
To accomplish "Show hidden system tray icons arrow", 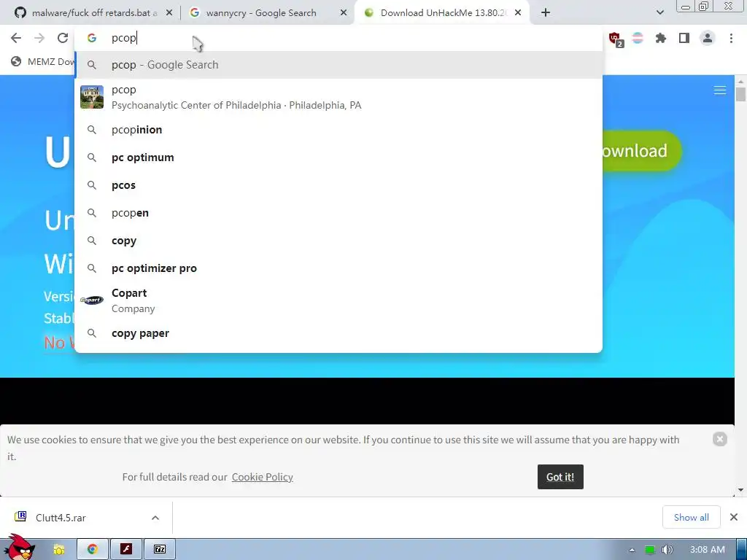I will (632, 550).
